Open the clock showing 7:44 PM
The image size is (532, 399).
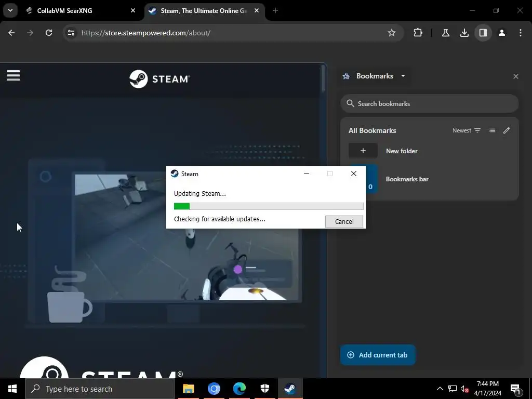487,389
